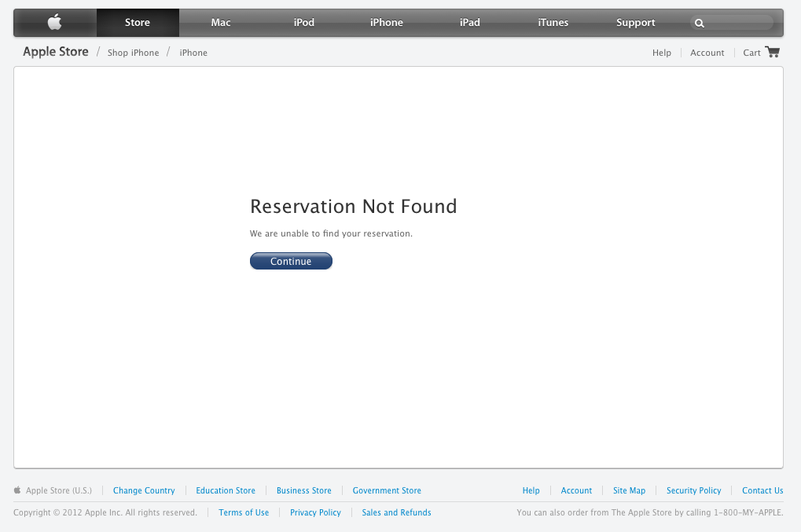Click the Apple Store (U.S.) footer text

(59, 490)
